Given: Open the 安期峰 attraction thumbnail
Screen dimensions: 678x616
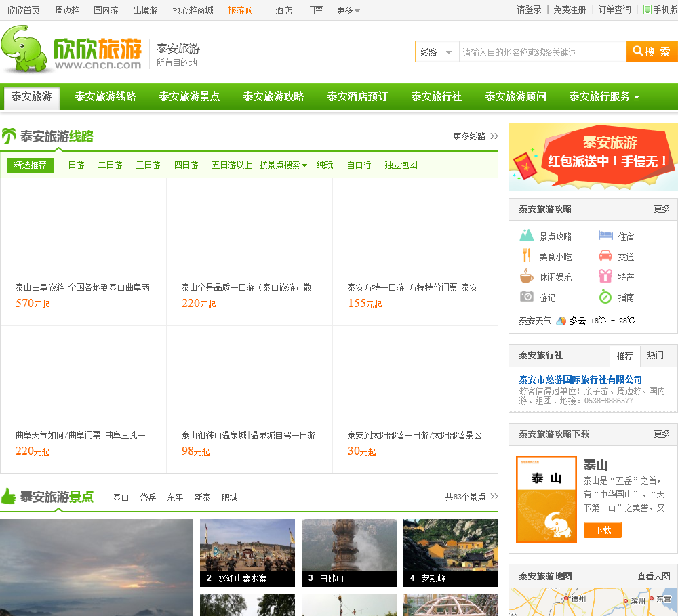Looking at the screenshot, I should point(451,553).
